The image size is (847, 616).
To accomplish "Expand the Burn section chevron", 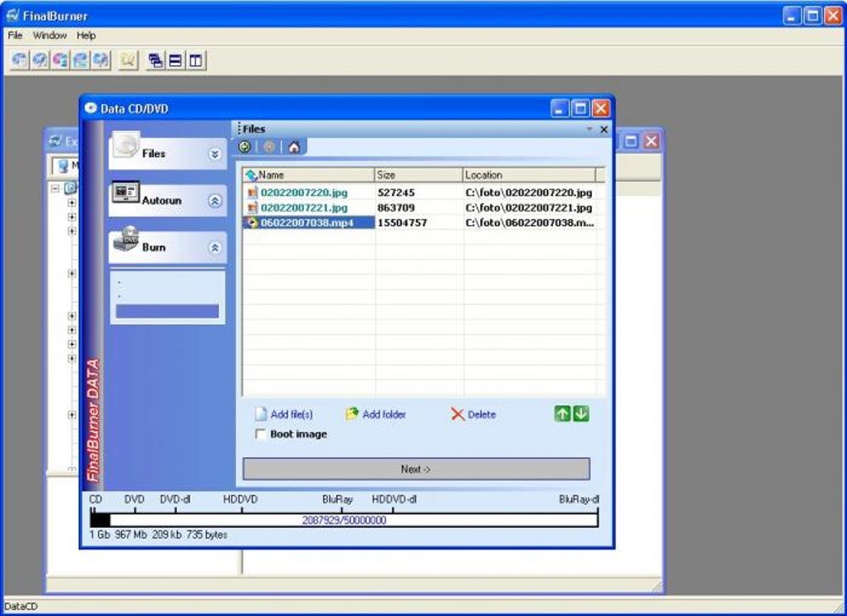I will pos(214,247).
